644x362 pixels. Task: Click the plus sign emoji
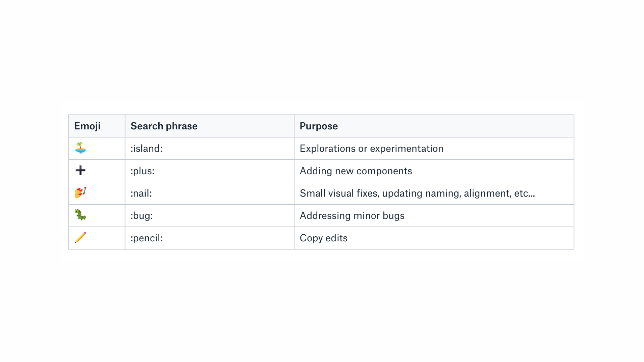pyautogui.click(x=80, y=170)
